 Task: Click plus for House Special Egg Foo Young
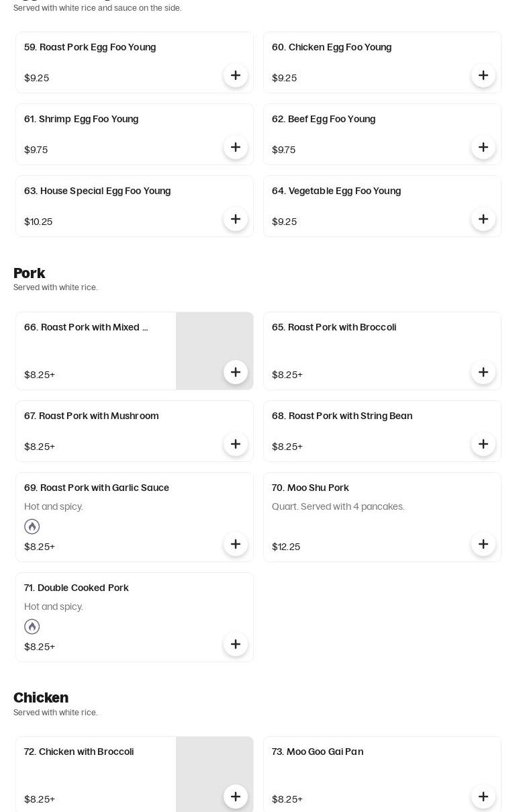coord(236,219)
